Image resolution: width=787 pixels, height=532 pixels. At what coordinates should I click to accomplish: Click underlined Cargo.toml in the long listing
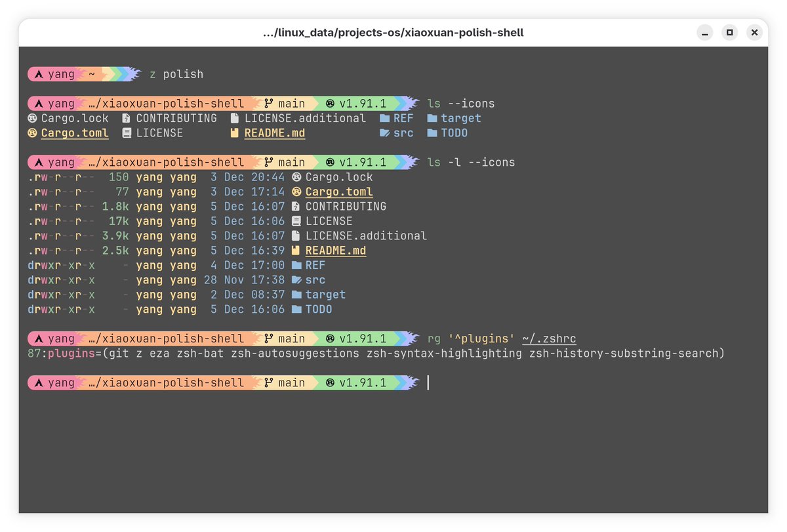(339, 192)
